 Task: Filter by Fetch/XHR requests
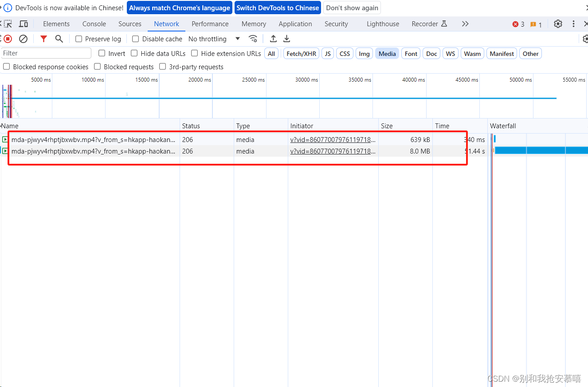coord(302,54)
